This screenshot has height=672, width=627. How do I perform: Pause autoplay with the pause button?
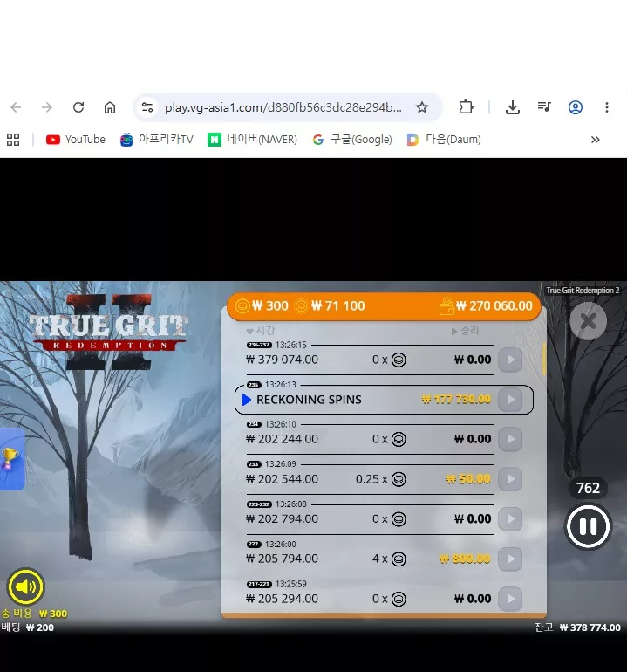588,526
